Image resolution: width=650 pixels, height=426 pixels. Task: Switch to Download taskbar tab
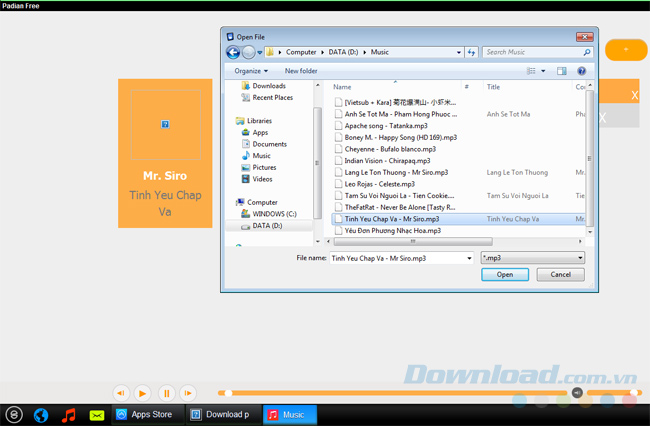[x=221, y=414]
